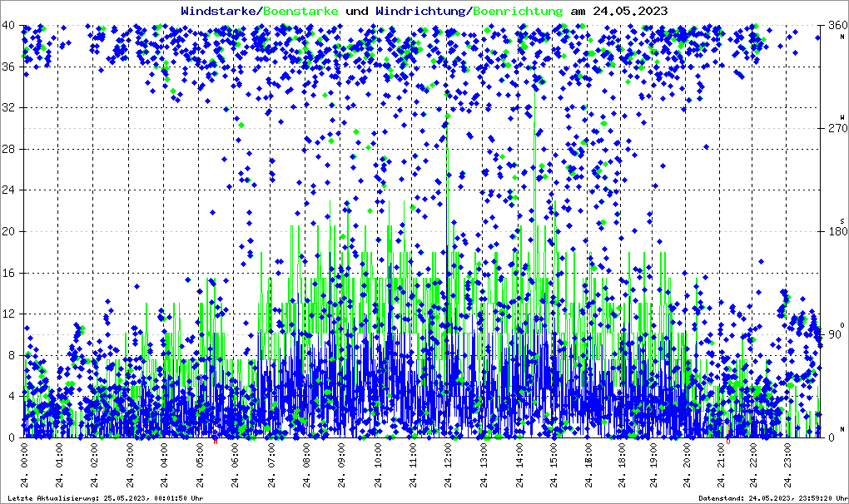Click the compass letter S beside 180
849x504 pixels.
coord(842,221)
